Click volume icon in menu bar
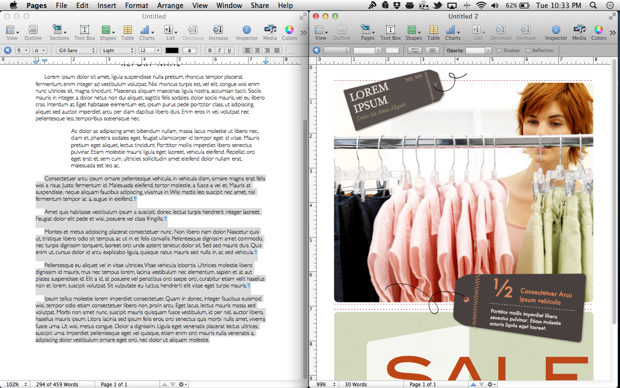Image resolution: width=620 pixels, height=388 pixels. (x=495, y=5)
